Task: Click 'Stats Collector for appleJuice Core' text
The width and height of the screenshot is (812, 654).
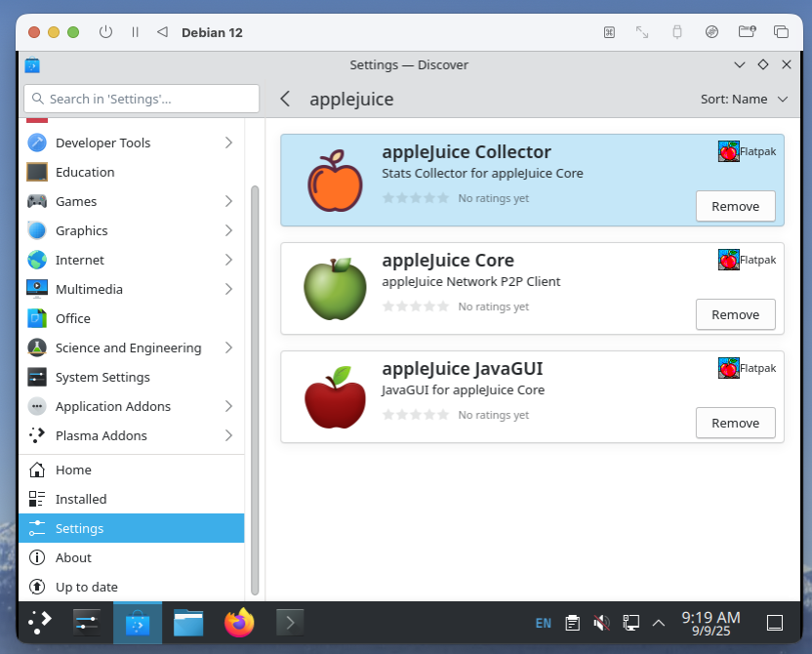Action: [x=482, y=173]
